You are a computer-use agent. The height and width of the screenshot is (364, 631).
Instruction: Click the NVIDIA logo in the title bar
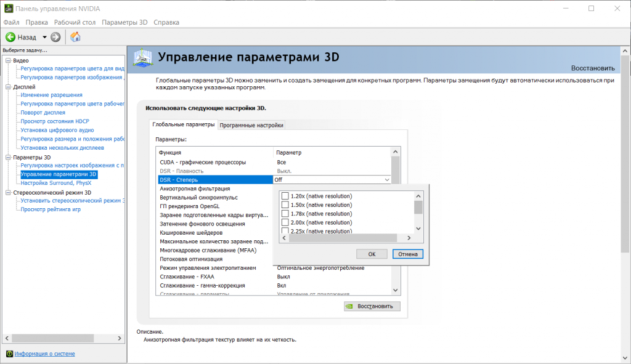7,8
